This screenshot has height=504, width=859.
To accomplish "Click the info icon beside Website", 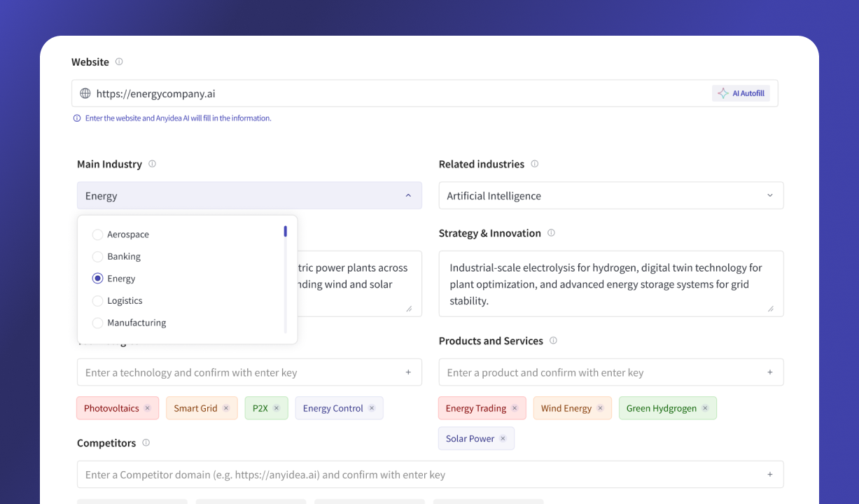I will [119, 62].
